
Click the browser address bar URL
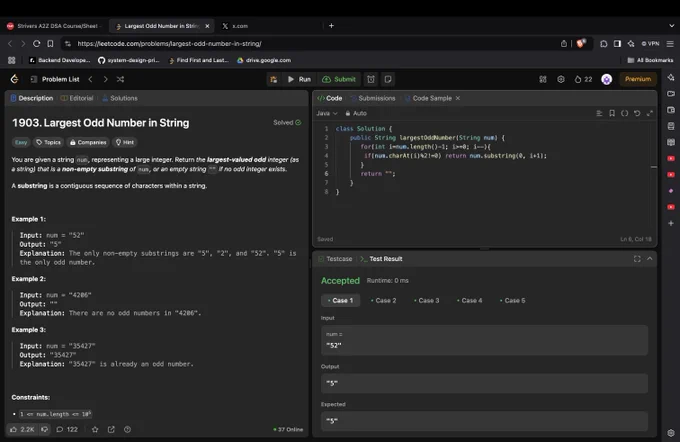(x=169, y=44)
